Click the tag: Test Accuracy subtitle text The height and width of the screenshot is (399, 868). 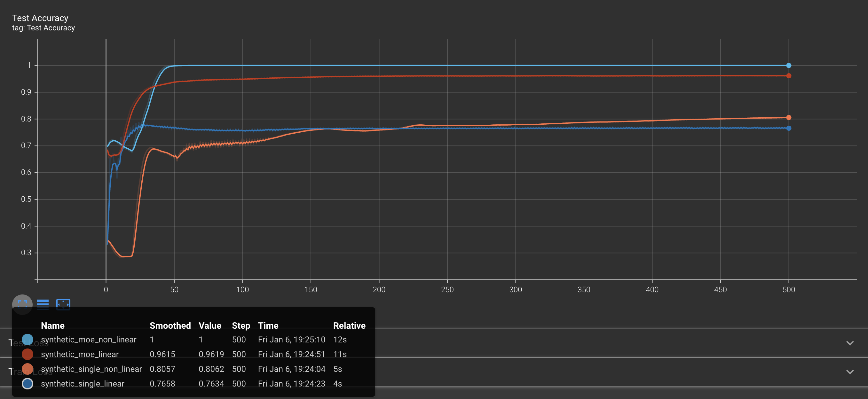click(43, 28)
